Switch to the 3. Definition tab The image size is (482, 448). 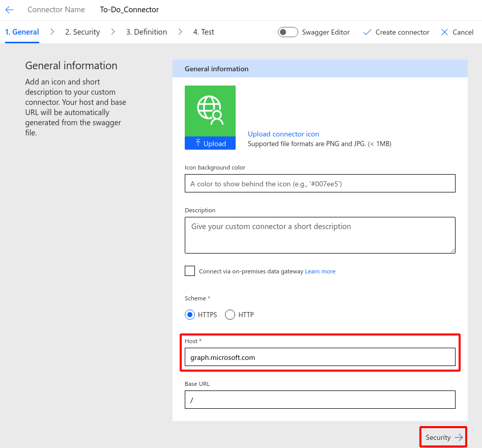tap(146, 32)
